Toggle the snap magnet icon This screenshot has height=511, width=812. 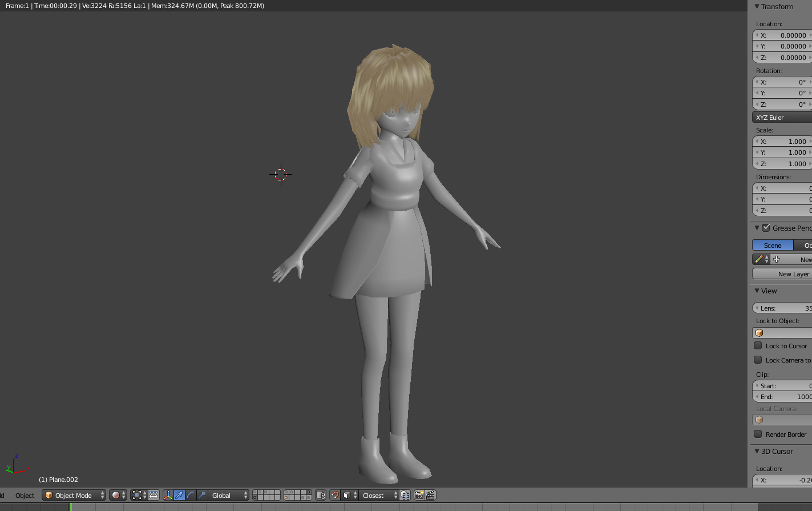click(x=335, y=495)
